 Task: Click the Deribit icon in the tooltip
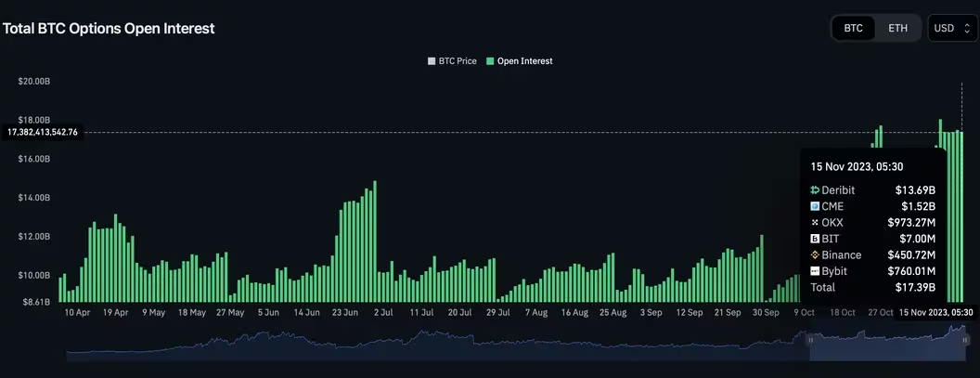(x=815, y=190)
